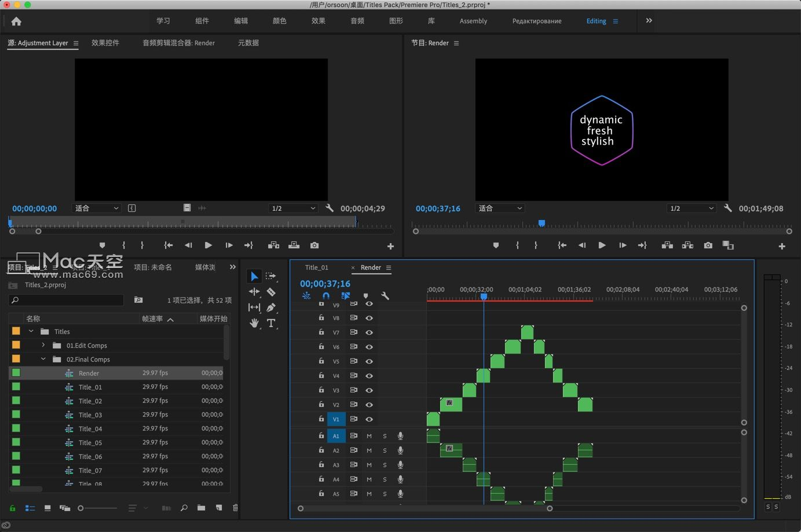Select the Hand tool

point(254,323)
